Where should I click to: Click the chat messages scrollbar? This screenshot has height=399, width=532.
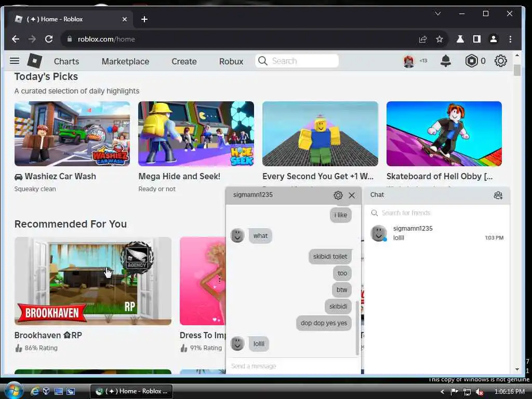[356, 327]
